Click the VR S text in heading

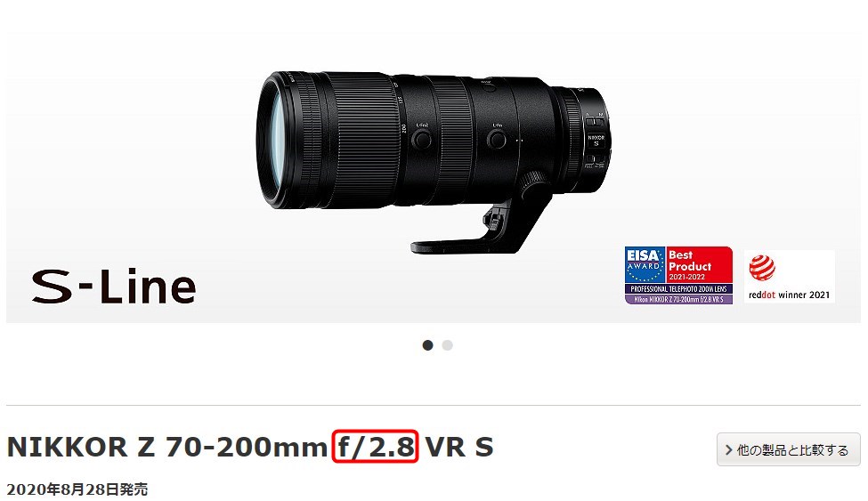(458, 447)
